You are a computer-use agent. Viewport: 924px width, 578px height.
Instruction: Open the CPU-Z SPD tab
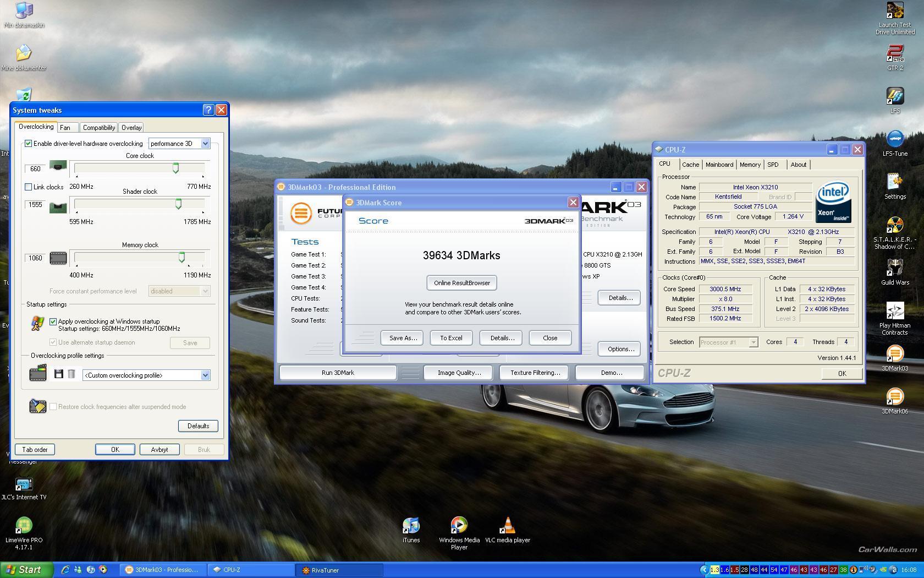click(x=773, y=165)
